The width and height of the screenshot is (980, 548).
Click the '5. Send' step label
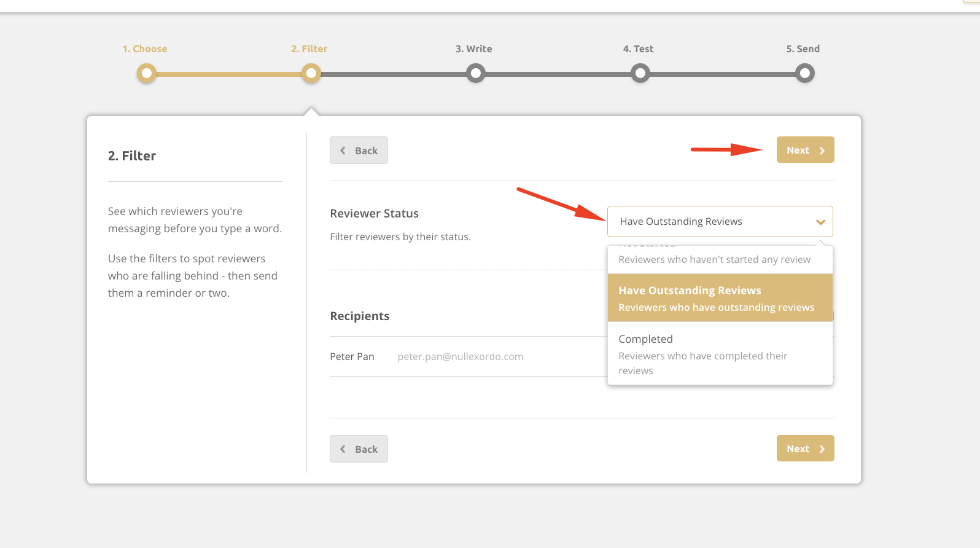803,49
